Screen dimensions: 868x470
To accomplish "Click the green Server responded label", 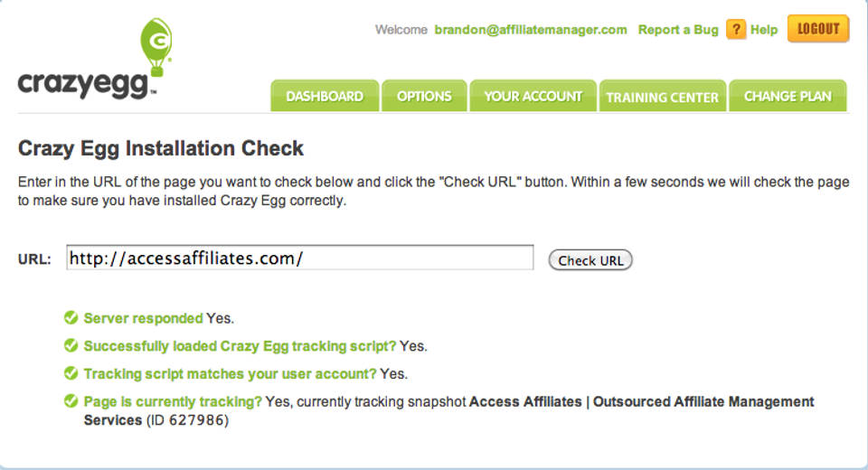I will 143,318.
